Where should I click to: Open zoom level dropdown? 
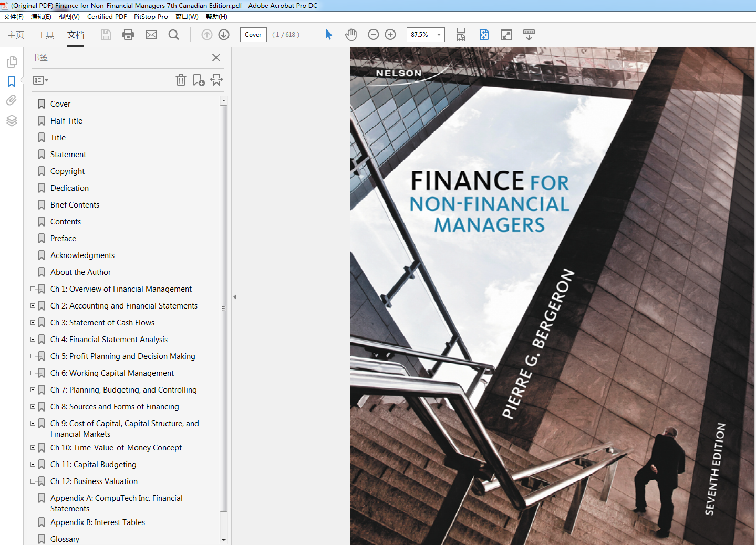point(439,35)
